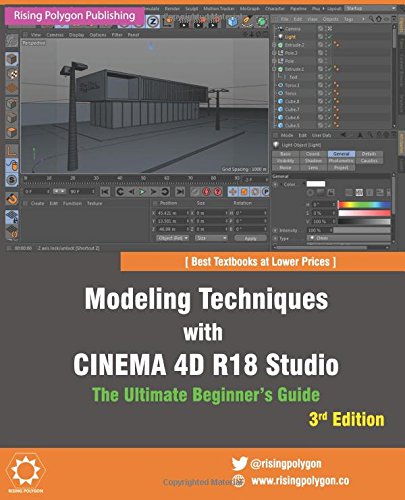
Task: Open the Layout Startup dropdown
Action: [x=370, y=8]
